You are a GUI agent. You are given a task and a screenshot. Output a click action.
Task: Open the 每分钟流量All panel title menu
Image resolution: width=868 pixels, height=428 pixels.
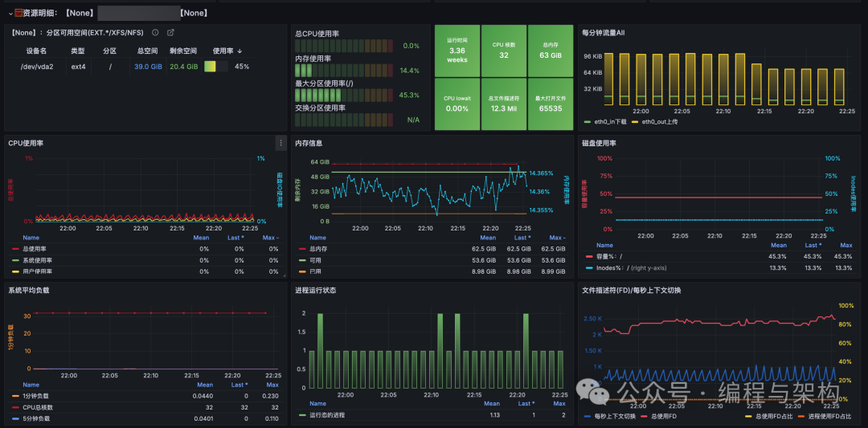coord(604,33)
